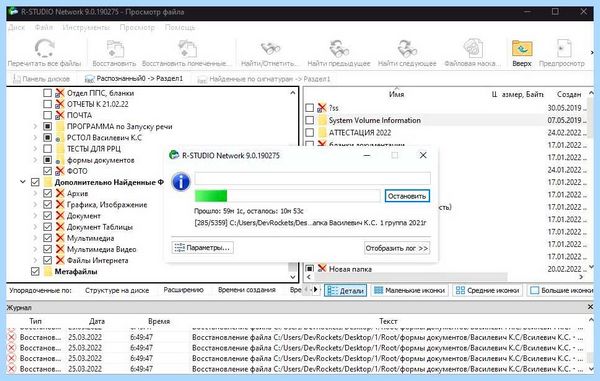The width and height of the screenshot is (600, 381).
Task: Click deleted icon beside Мультимедиа Видео
Action: pos(60,249)
